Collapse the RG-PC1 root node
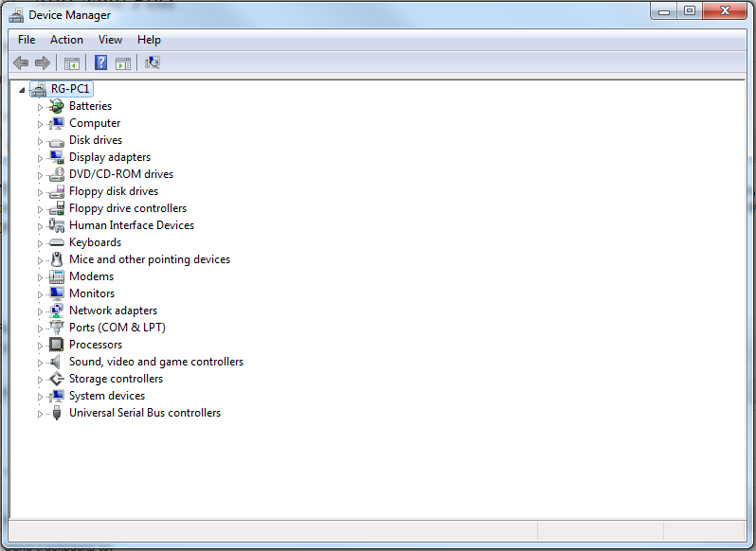The image size is (756, 551). point(22,90)
